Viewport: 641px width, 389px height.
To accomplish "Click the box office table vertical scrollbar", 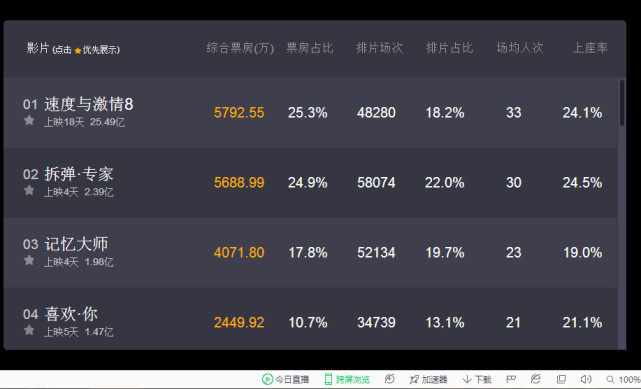I will [x=622, y=103].
